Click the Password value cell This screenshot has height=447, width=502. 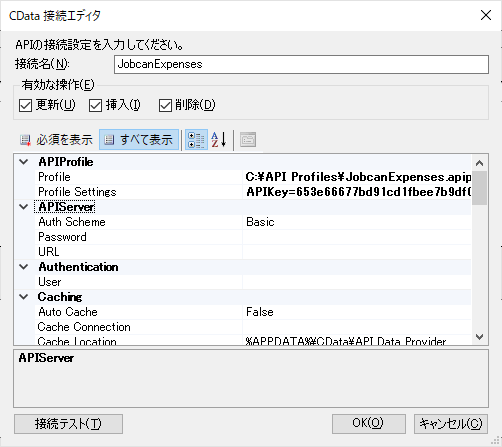[357, 237]
